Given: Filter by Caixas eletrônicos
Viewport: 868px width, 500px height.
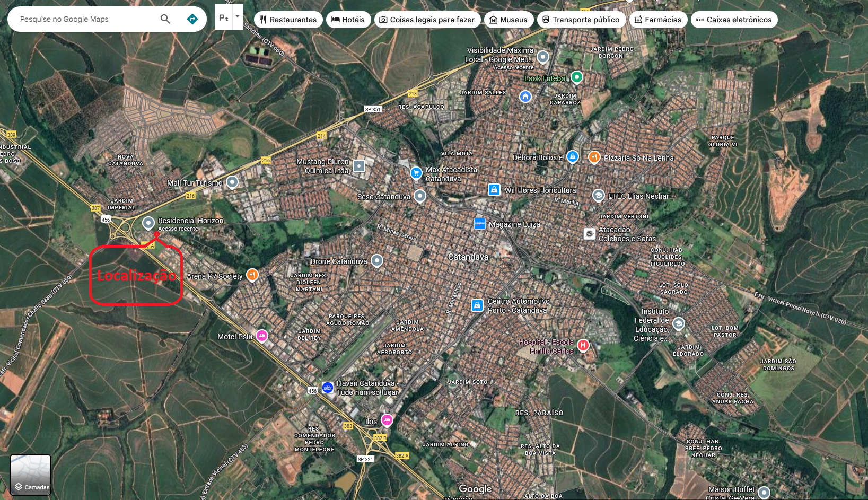Looking at the screenshot, I should click(733, 20).
